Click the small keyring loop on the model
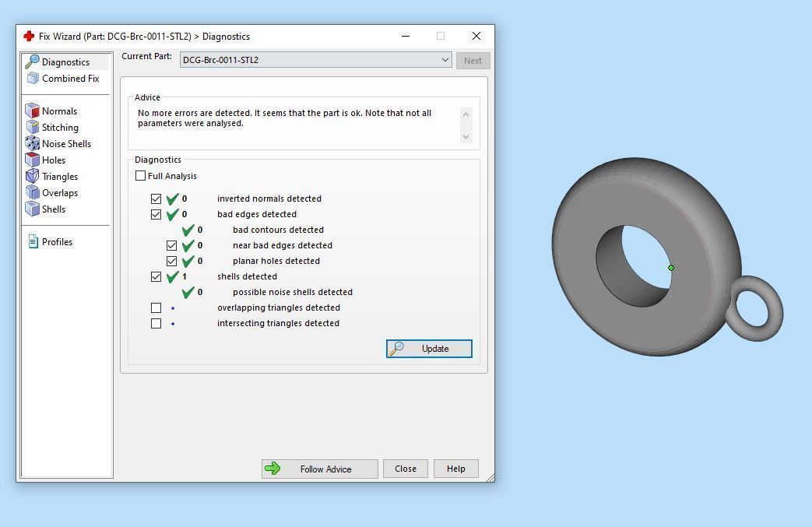Screen dimensions: 812x527 pyautogui.click(x=755, y=308)
